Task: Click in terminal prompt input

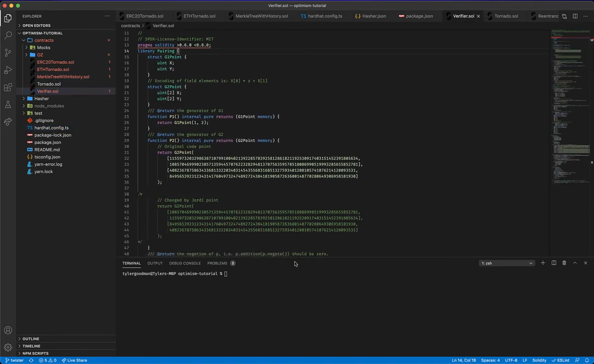Action: [x=226, y=274]
